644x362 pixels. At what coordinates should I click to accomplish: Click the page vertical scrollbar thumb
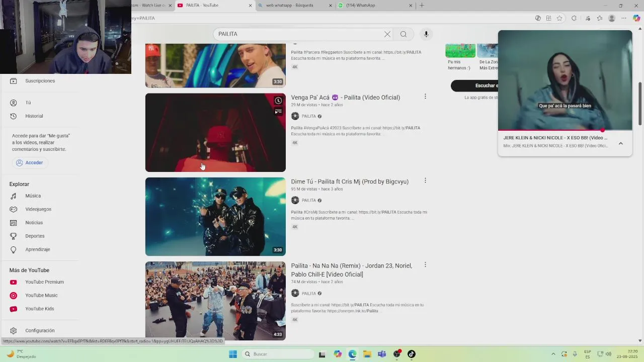640,103
